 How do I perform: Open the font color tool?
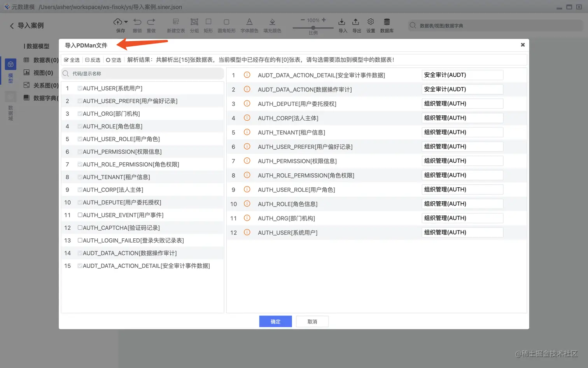coord(250,22)
